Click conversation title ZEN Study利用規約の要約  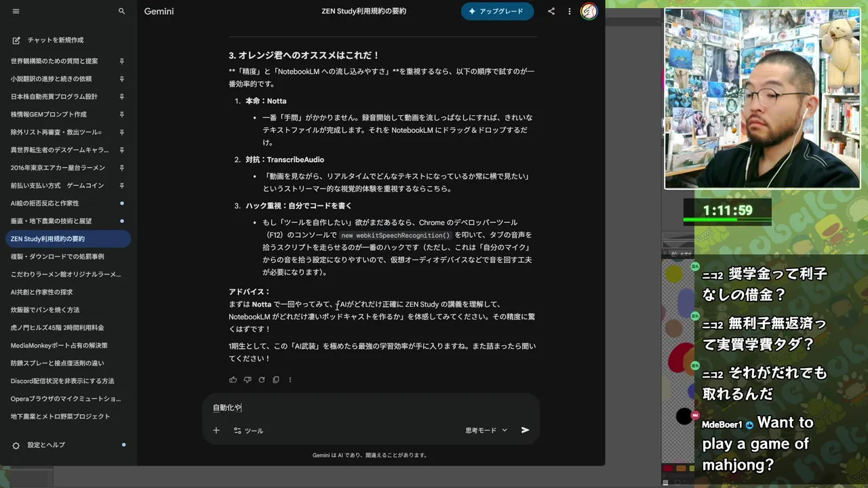click(364, 12)
